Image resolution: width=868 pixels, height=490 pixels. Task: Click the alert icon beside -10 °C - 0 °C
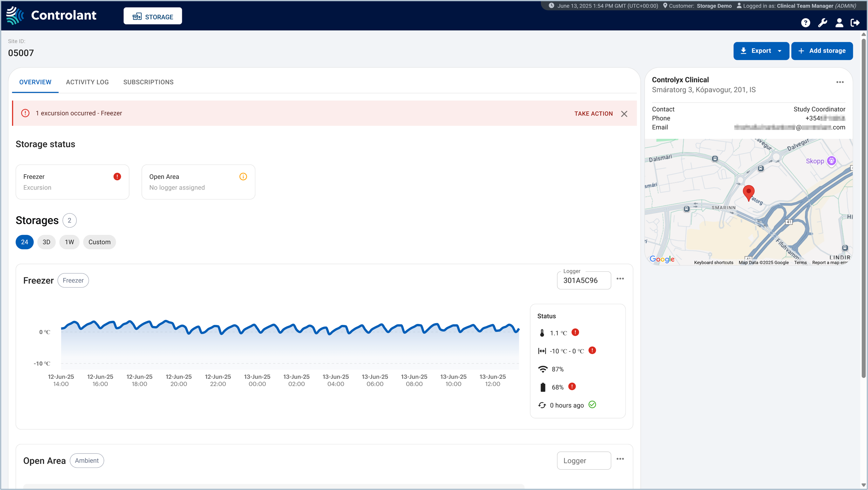[592, 351]
